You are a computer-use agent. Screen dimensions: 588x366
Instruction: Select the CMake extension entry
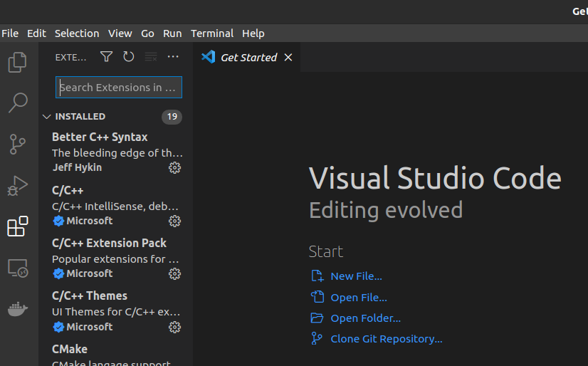coord(116,354)
